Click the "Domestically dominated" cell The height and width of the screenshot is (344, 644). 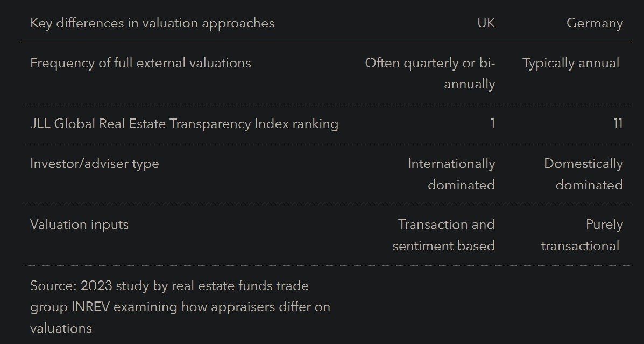pyautogui.click(x=583, y=174)
